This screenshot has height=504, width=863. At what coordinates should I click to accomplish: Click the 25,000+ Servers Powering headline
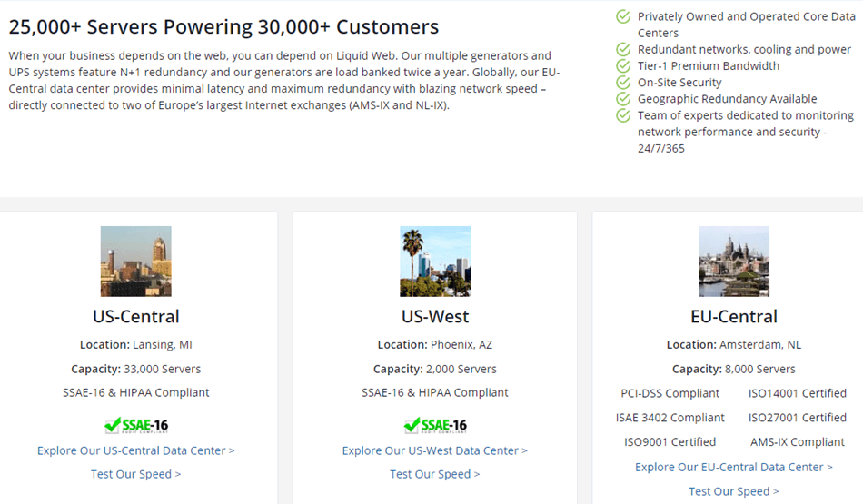tap(223, 26)
